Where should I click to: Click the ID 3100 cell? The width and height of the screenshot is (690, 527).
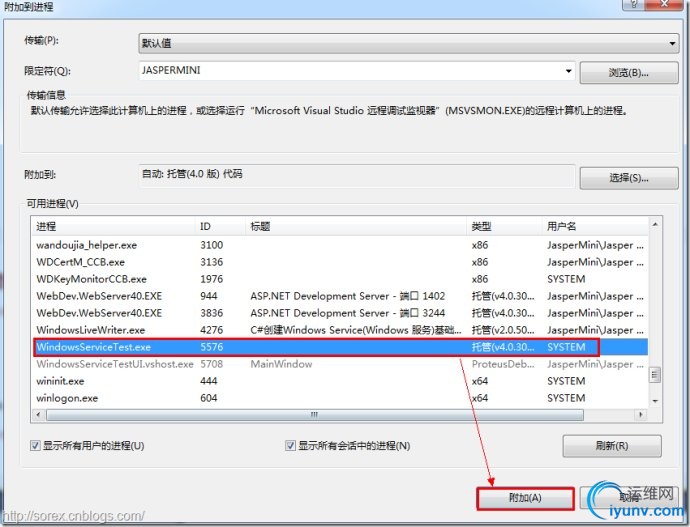pos(212,245)
